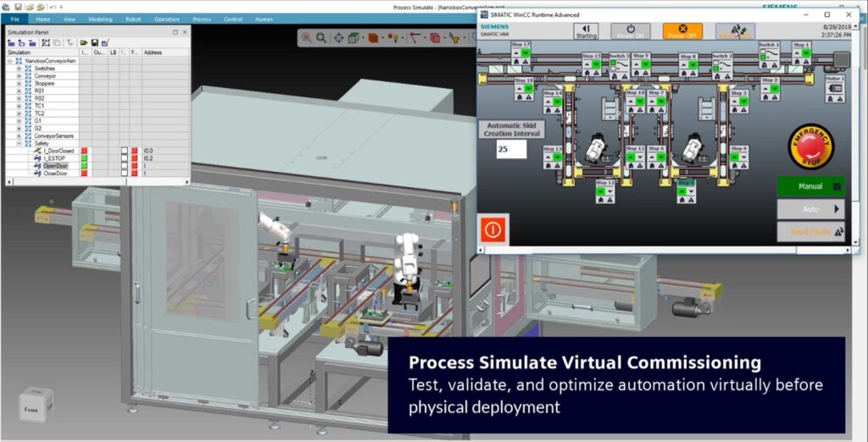This screenshot has height=442, width=868.
Task: Open the Process menu tab
Action: pos(202,18)
